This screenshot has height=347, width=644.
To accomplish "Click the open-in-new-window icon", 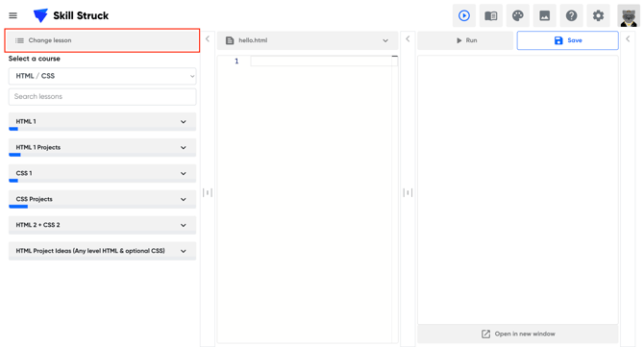I will 485,334.
